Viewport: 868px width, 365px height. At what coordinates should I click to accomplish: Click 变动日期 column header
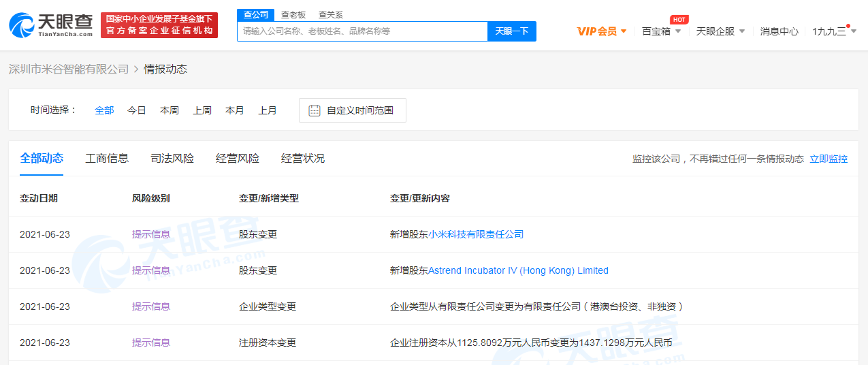[x=39, y=198]
